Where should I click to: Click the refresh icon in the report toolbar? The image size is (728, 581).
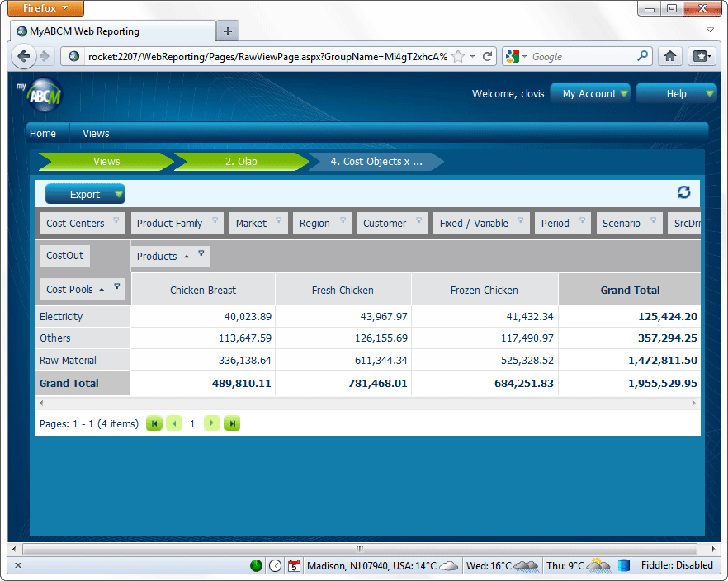683,192
